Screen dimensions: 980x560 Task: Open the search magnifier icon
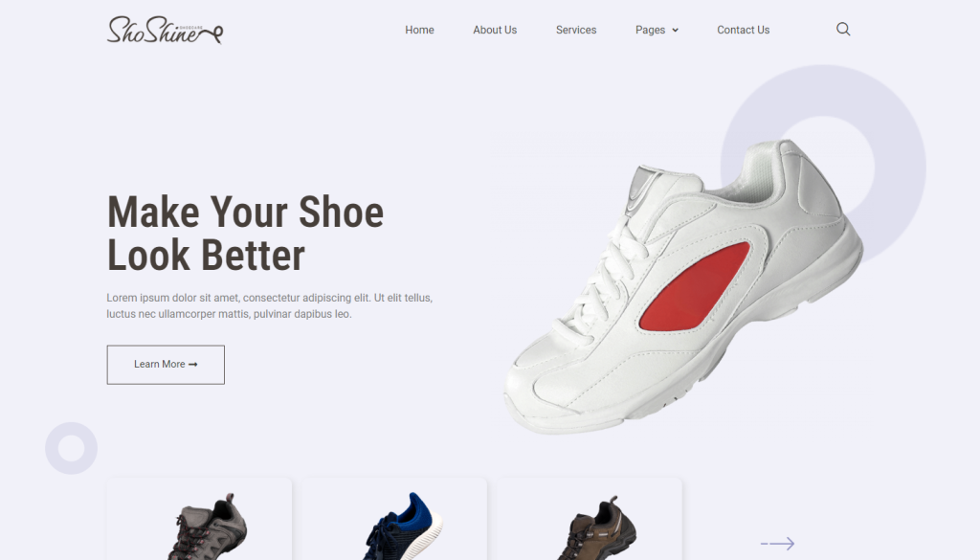pos(843,30)
